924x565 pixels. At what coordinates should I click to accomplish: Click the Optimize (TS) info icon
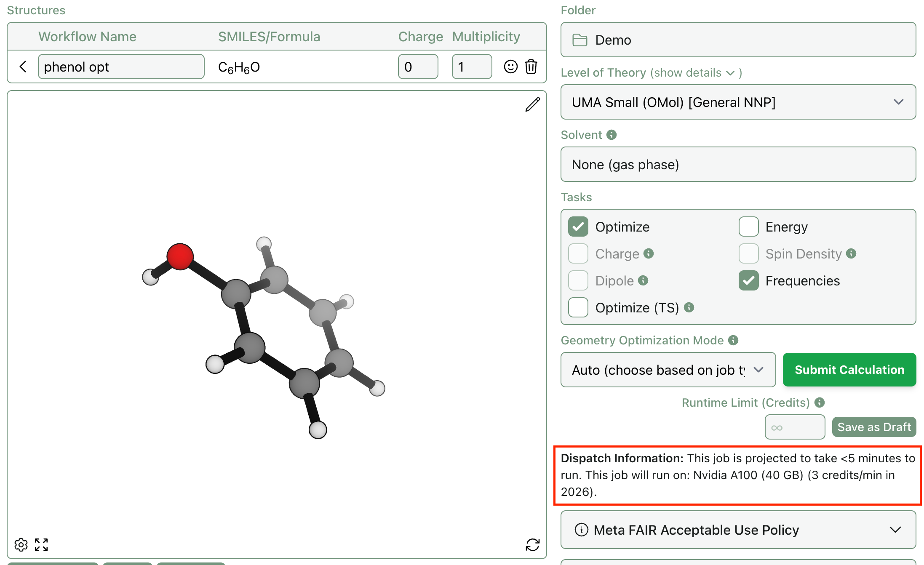(689, 307)
